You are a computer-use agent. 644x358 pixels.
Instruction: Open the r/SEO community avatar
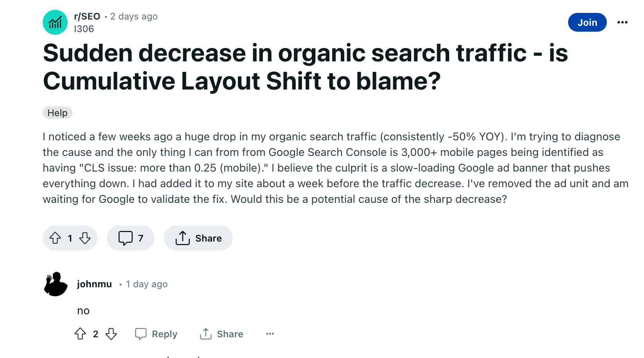(55, 22)
